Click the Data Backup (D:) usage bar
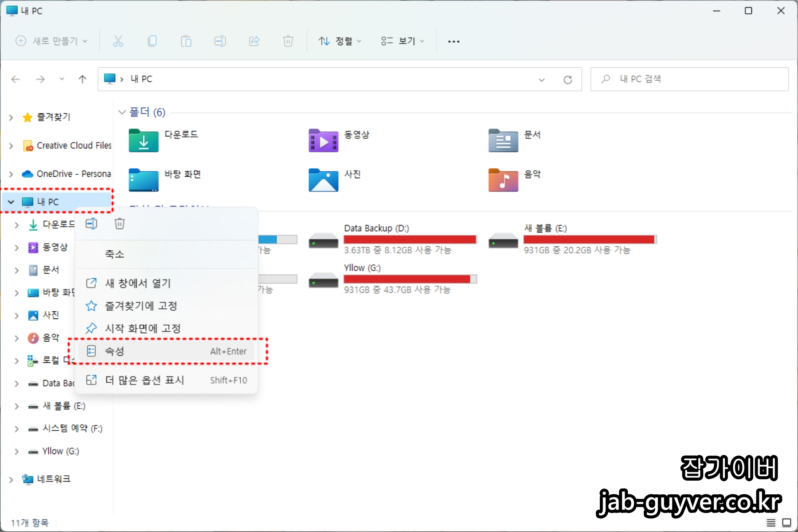798x532 pixels. (411, 240)
